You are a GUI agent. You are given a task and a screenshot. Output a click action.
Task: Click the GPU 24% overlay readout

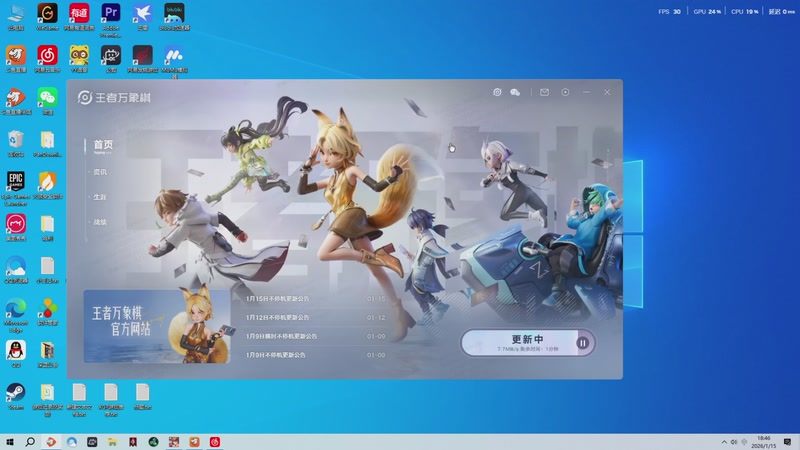point(707,11)
